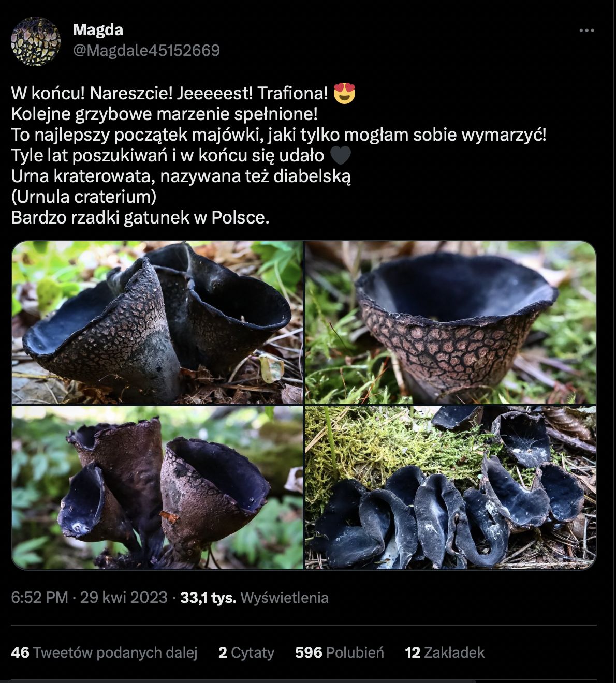This screenshot has height=683, width=616.
Task: Click the 33,1 tys. Wyświetlenia view count
Action: (x=254, y=598)
